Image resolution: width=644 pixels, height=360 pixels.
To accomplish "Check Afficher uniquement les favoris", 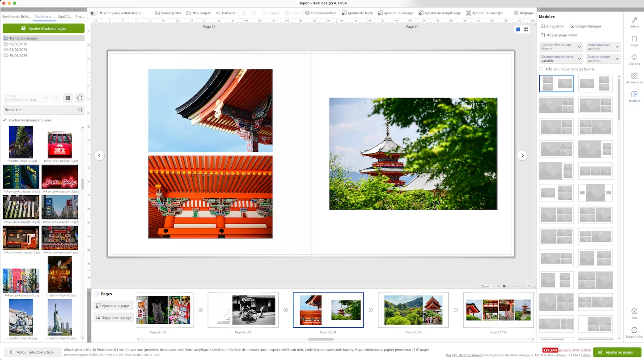I will 541,69.
